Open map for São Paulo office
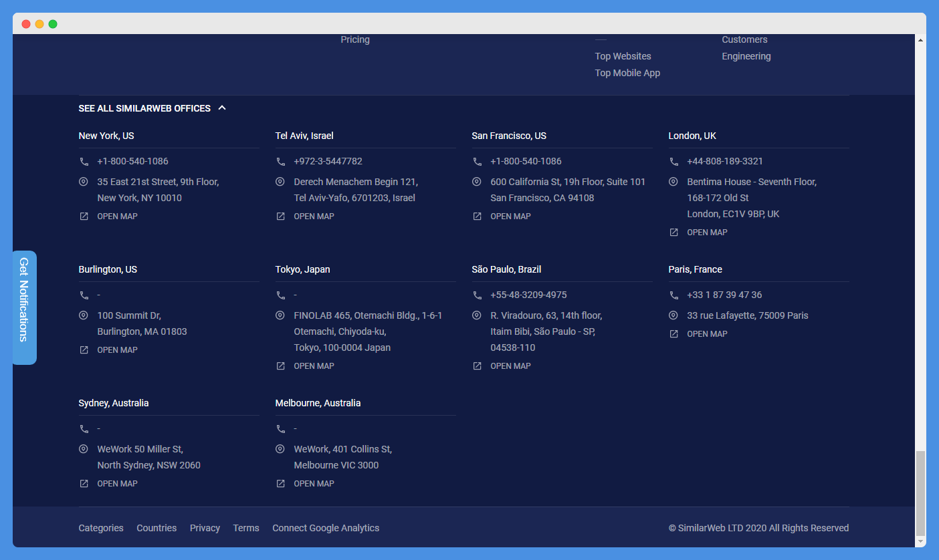The image size is (939, 560). (x=510, y=366)
